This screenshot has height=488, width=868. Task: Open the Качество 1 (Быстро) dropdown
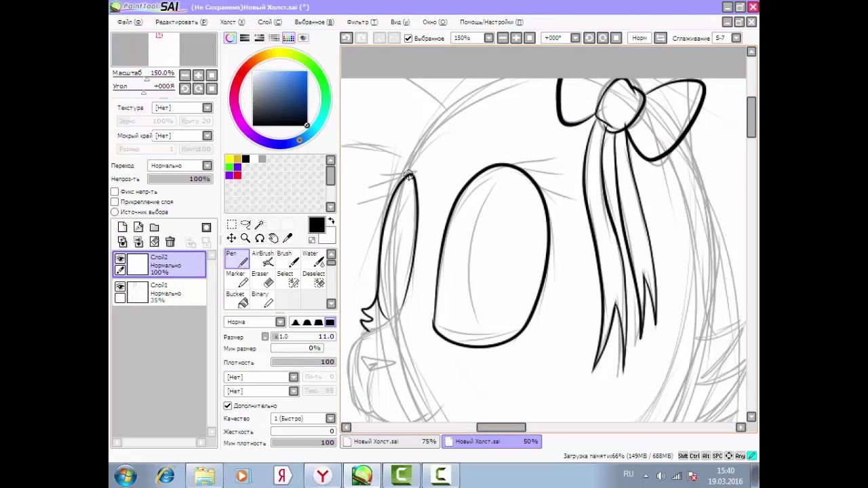(x=303, y=419)
